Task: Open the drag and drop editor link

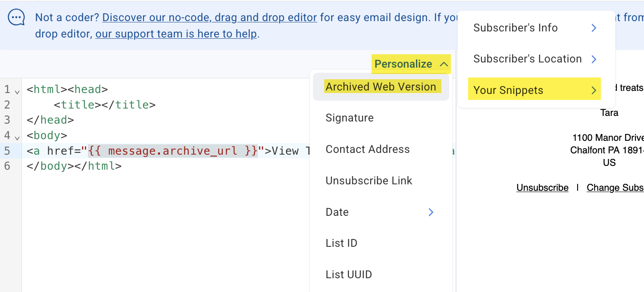Action: 209,17
